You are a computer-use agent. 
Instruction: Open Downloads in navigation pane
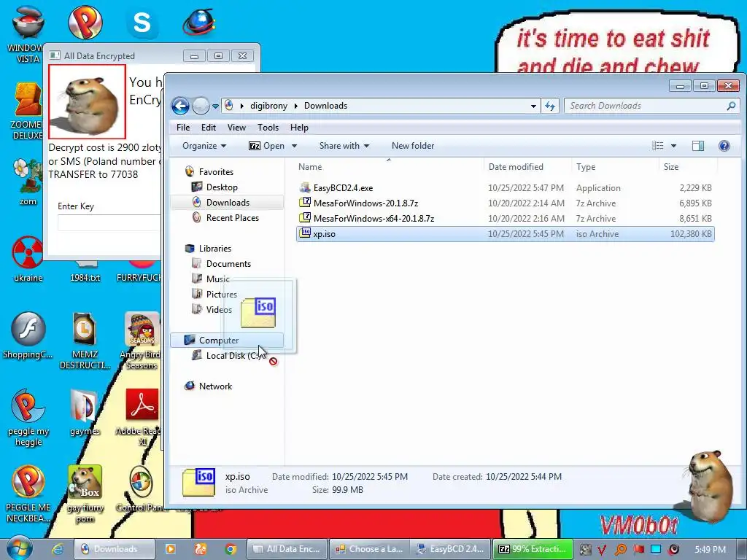point(228,203)
